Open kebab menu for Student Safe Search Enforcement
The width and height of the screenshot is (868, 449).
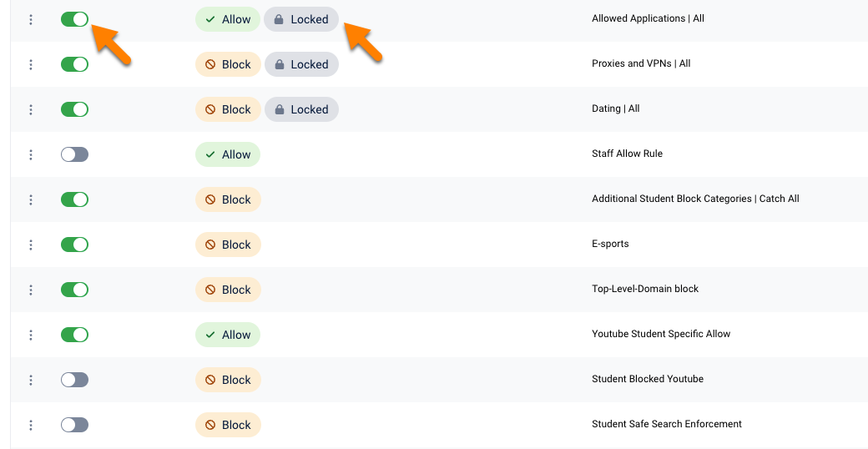click(31, 425)
